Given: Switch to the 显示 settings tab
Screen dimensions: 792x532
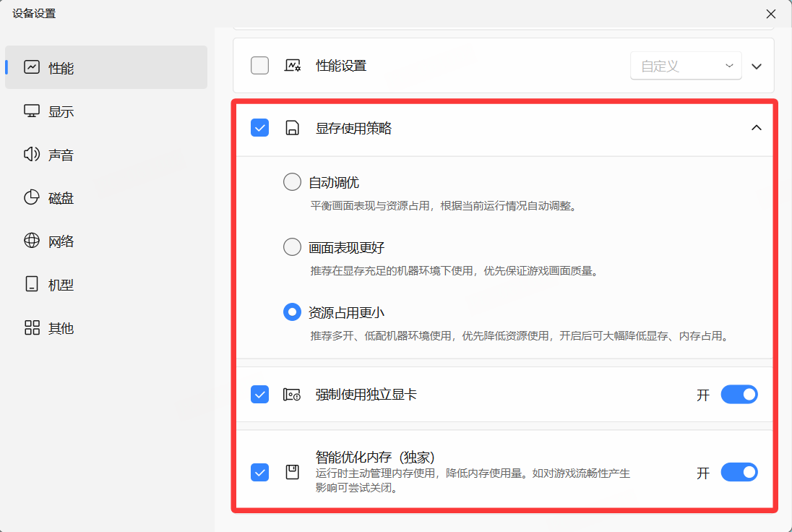Looking at the screenshot, I should [61, 111].
